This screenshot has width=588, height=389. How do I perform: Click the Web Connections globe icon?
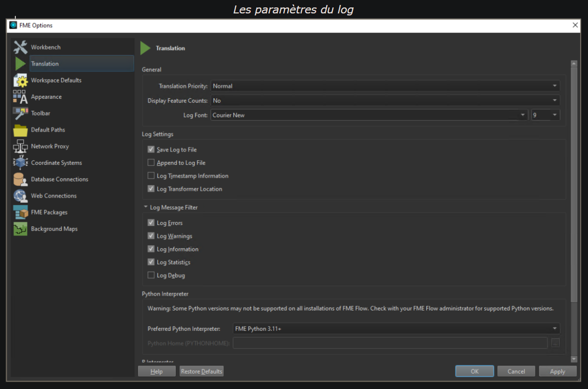tap(20, 196)
